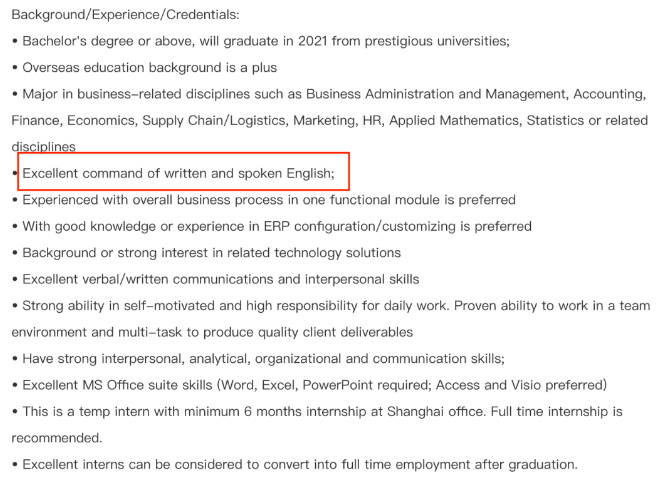Click the word Accounting in the text

609,94
